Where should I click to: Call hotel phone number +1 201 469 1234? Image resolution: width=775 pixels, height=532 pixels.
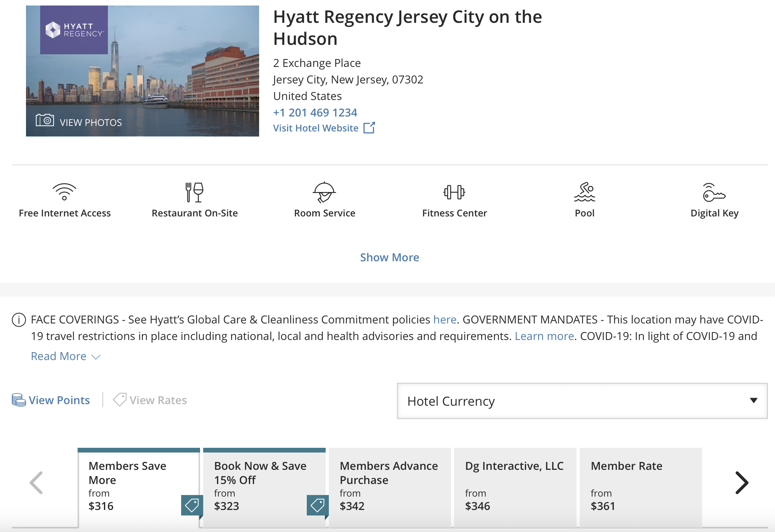tap(315, 113)
